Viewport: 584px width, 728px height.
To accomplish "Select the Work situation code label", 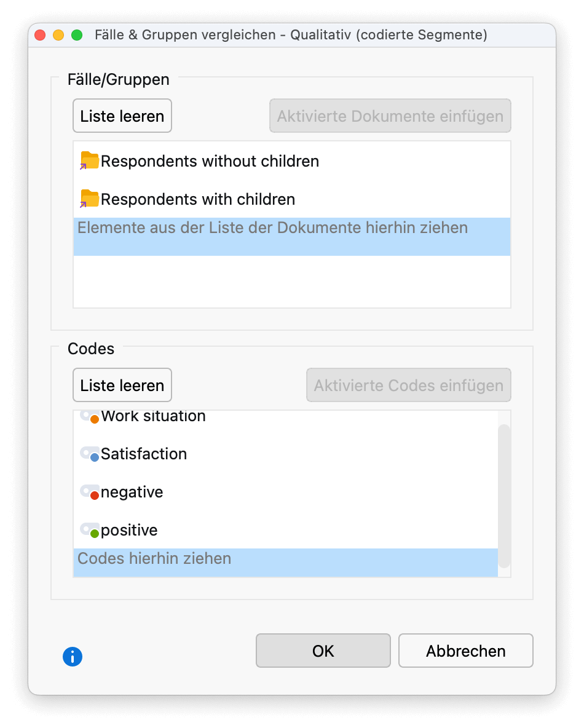I will (153, 417).
